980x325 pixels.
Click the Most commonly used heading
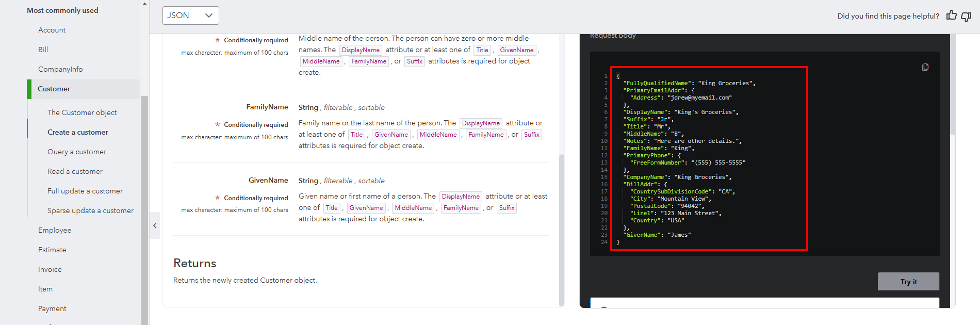pyautogui.click(x=62, y=10)
